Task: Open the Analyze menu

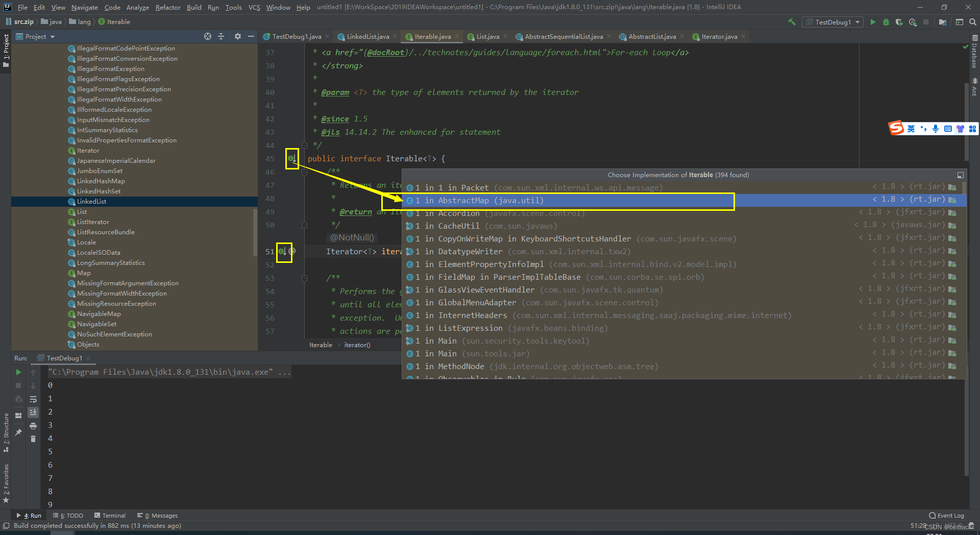Action: coord(137,7)
